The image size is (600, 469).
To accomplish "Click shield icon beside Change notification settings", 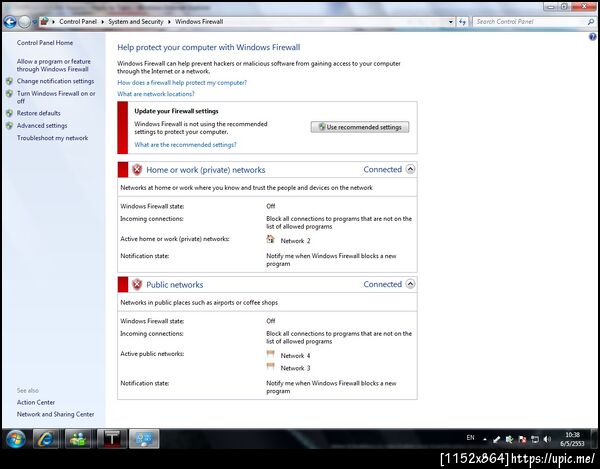I will [9, 81].
